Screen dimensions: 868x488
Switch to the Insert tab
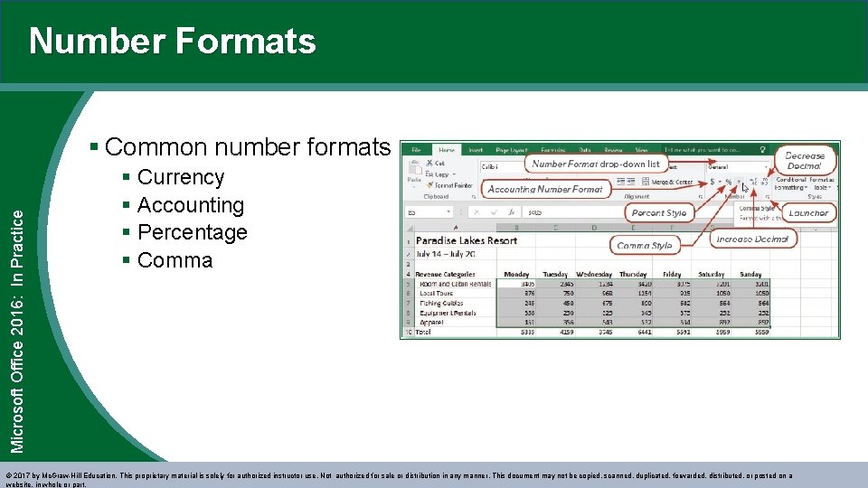click(476, 150)
